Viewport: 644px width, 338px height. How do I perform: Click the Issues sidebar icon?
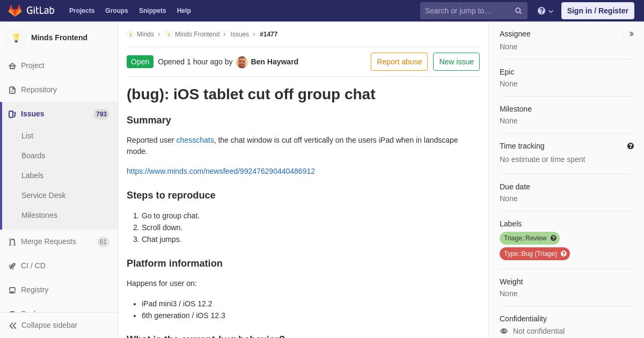[12, 114]
